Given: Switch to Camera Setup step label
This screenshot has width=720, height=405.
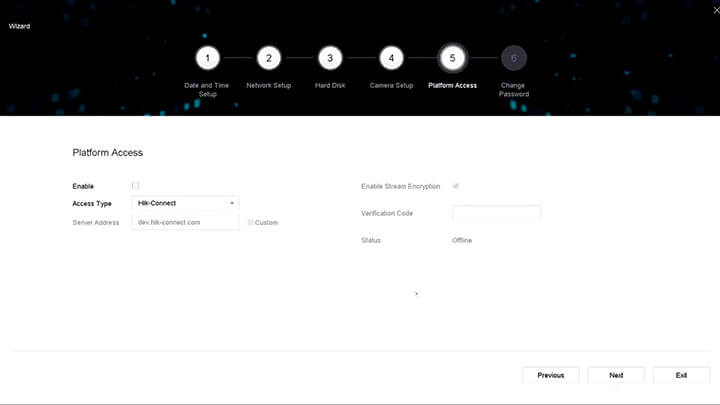Looking at the screenshot, I should (x=391, y=86).
